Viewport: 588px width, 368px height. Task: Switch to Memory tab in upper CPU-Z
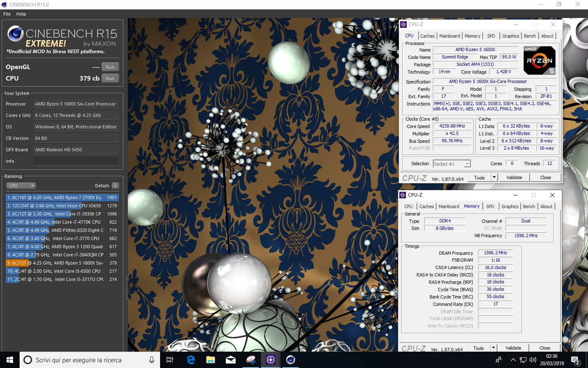point(472,36)
